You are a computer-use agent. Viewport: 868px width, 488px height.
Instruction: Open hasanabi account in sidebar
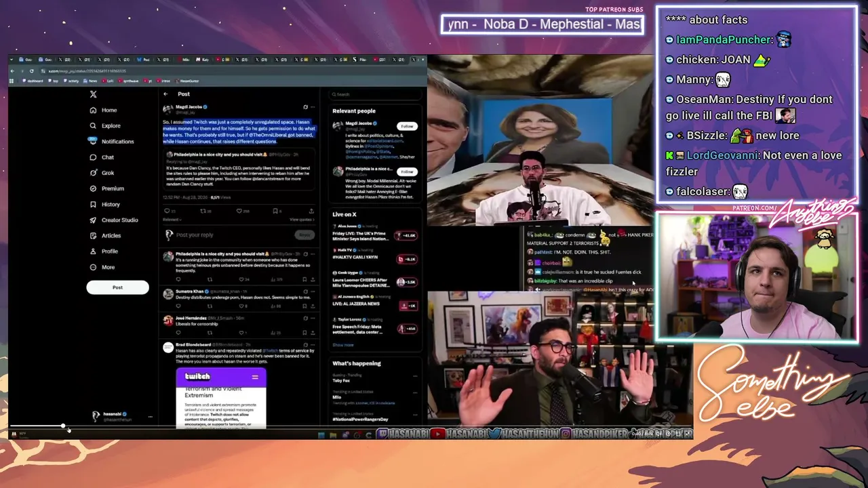point(119,416)
